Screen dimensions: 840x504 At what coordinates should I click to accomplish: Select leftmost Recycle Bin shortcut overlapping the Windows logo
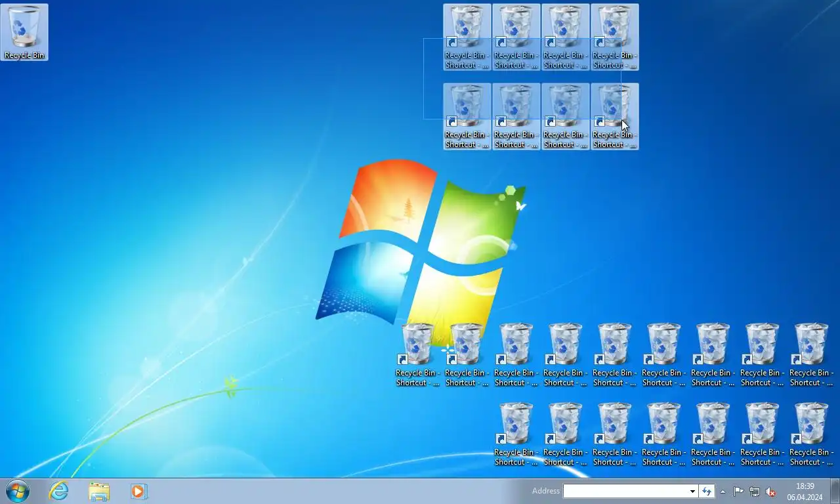418,354
